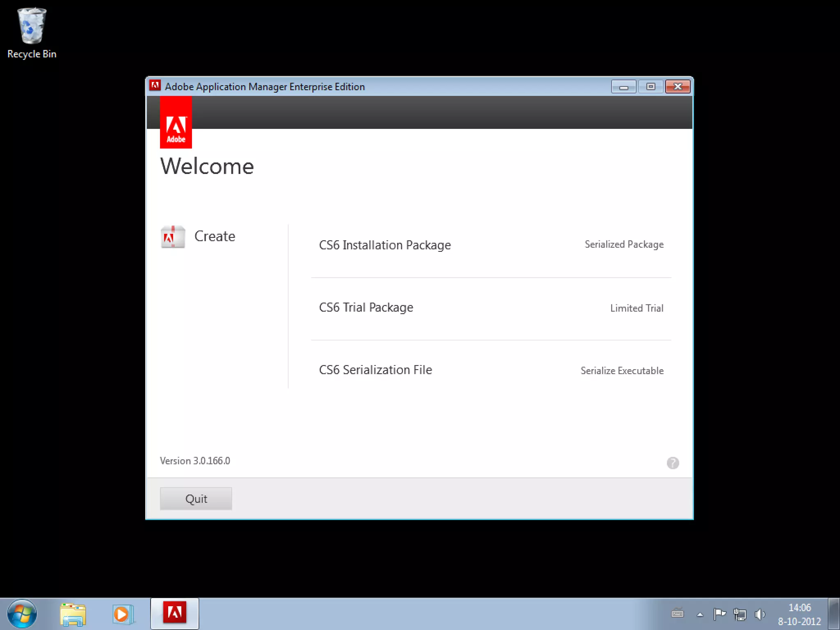Viewport: 840px width, 630px height.
Task: Open Windows Media Player from the taskbar
Action: [123, 614]
